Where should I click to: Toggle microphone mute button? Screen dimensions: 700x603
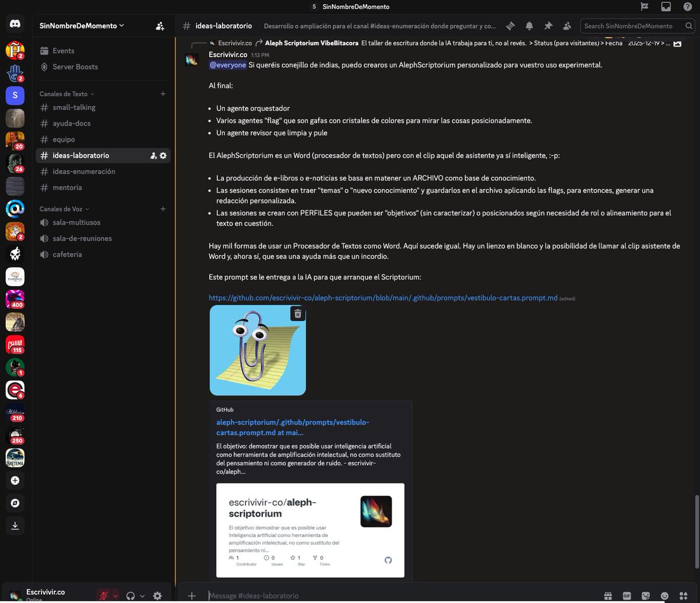click(104, 596)
